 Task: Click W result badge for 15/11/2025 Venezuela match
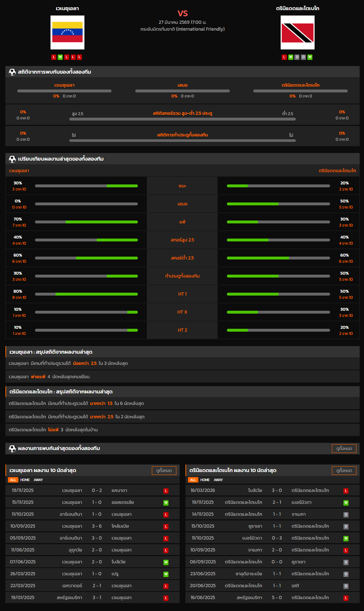point(166,503)
